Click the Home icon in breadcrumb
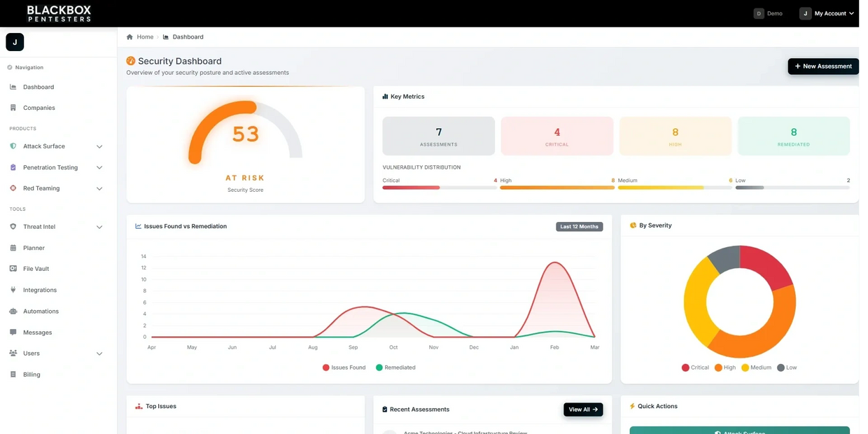Screen dimensions: 868x434 (129, 37)
